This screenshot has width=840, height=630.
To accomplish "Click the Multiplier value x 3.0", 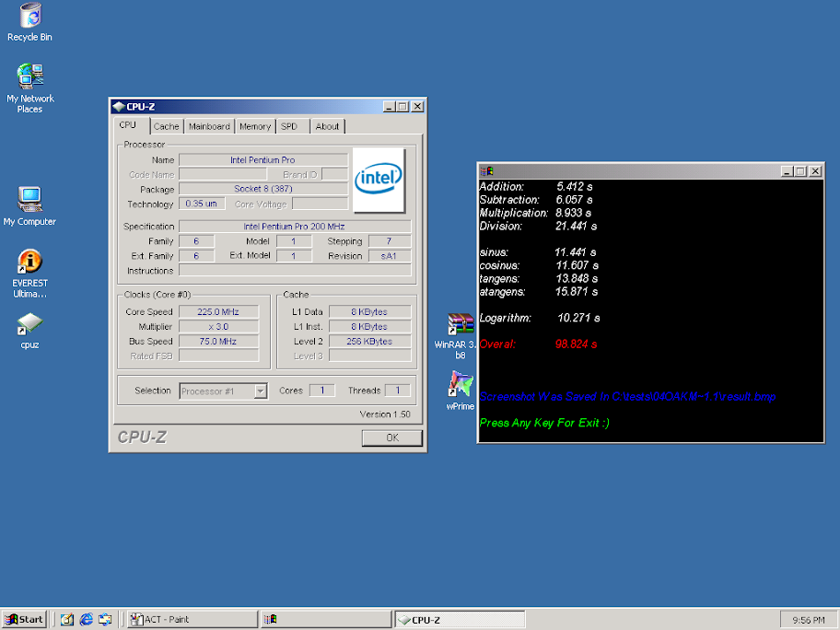I will [218, 327].
